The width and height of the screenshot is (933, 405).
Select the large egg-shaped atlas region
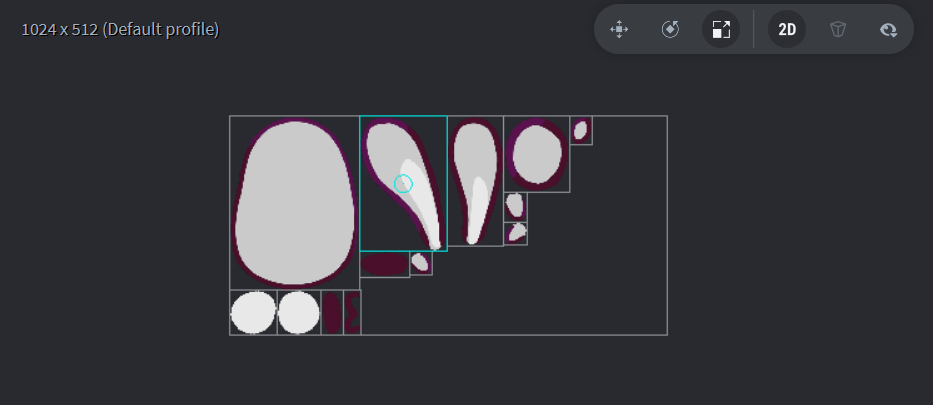pyautogui.click(x=295, y=203)
